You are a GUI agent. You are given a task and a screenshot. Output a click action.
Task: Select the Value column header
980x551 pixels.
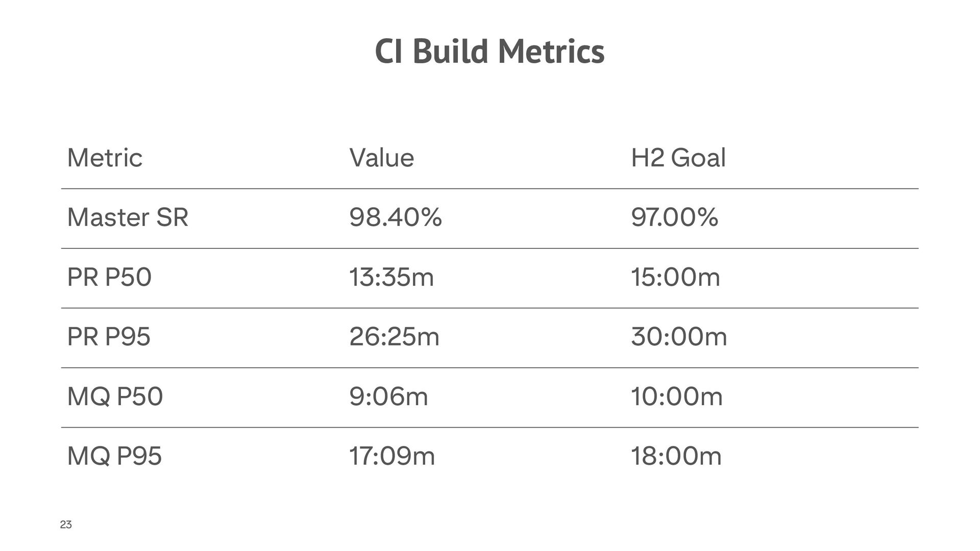(381, 158)
